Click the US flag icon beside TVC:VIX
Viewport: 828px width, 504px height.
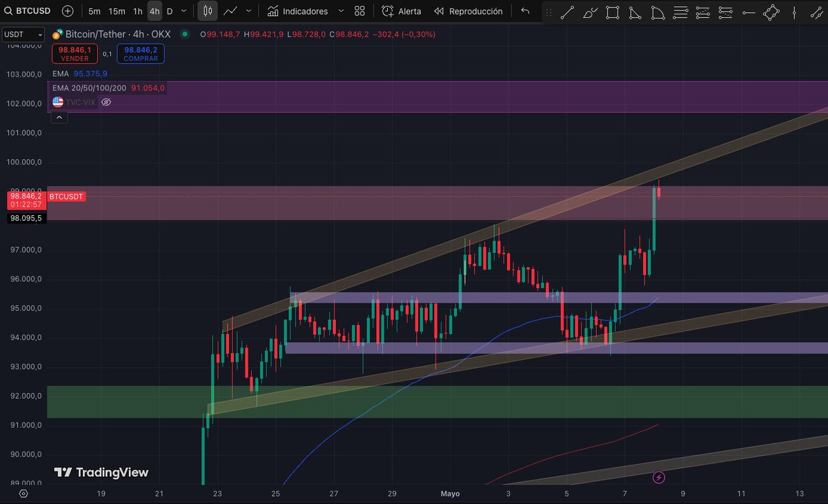tap(58, 101)
